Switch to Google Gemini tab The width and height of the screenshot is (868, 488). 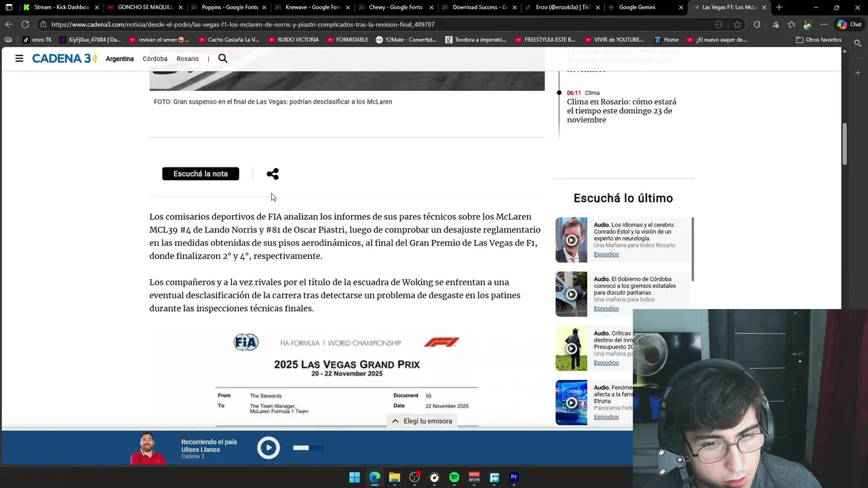(645, 7)
